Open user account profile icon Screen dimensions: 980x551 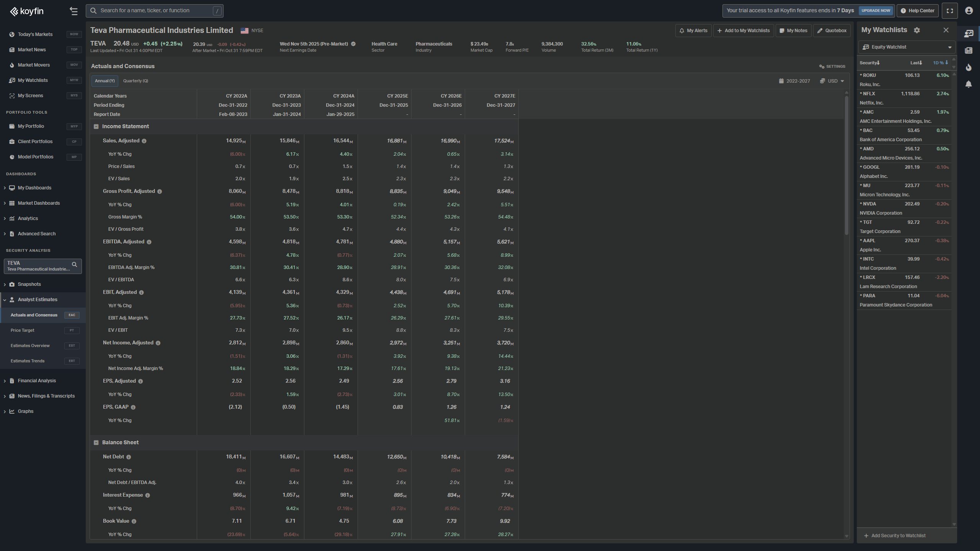[969, 11]
